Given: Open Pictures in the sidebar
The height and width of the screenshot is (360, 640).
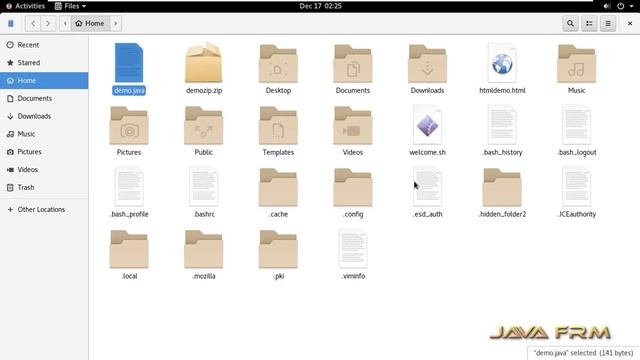Looking at the screenshot, I should point(44,152).
